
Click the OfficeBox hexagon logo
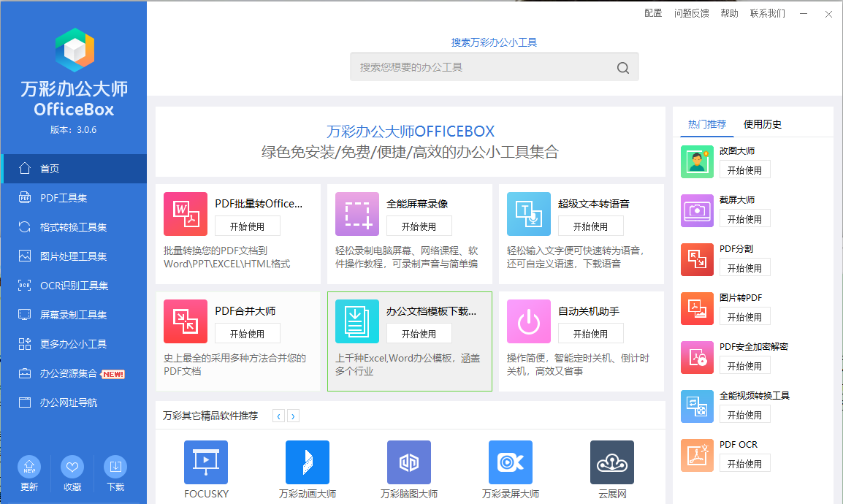[75, 50]
